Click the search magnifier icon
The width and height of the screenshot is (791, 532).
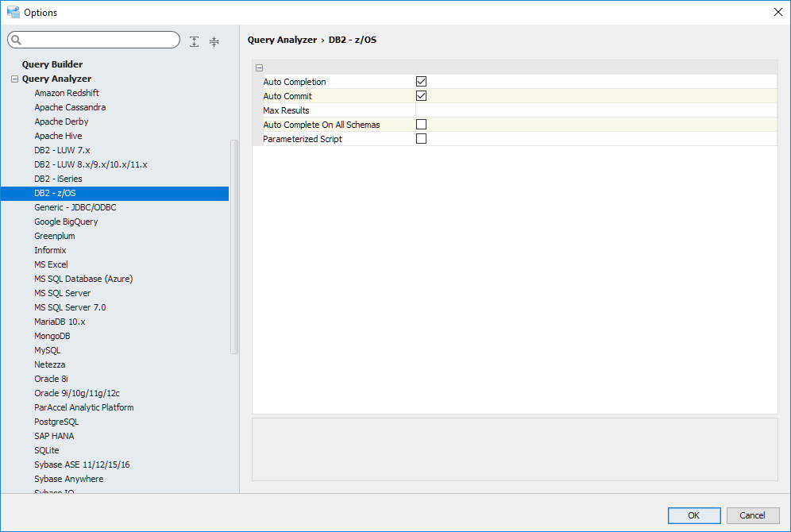[17, 40]
